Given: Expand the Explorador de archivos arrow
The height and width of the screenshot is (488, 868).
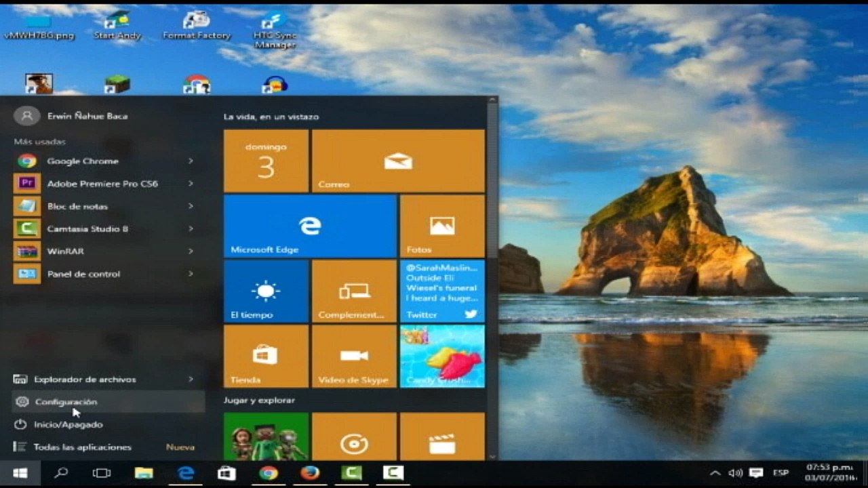Looking at the screenshot, I should pos(191,380).
